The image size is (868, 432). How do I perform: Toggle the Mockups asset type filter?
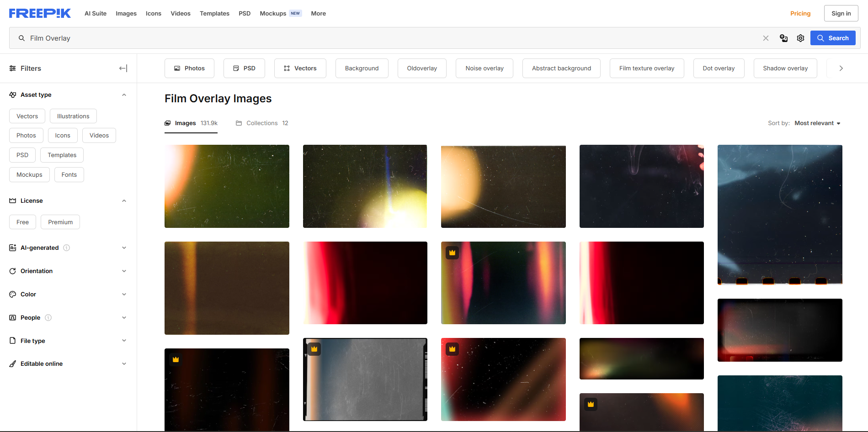[x=29, y=175]
